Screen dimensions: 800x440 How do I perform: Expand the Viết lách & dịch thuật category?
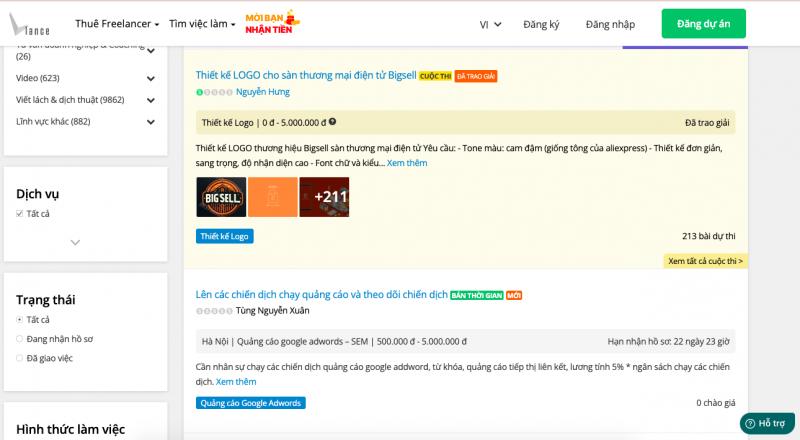(151, 101)
